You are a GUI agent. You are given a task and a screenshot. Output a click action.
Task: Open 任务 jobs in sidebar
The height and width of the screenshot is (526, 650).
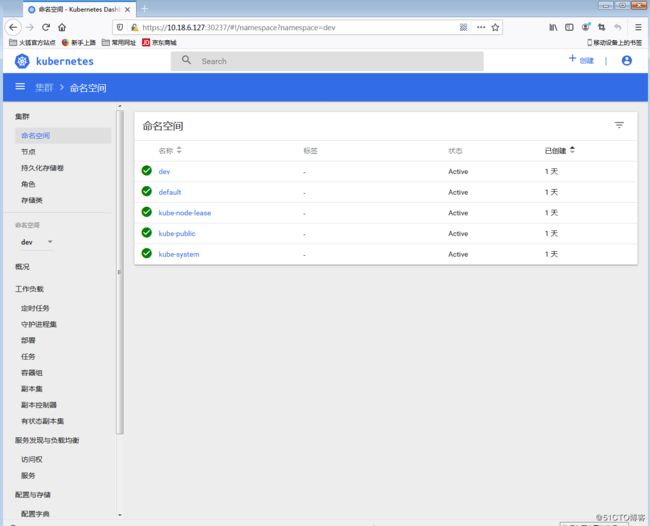tap(28, 356)
